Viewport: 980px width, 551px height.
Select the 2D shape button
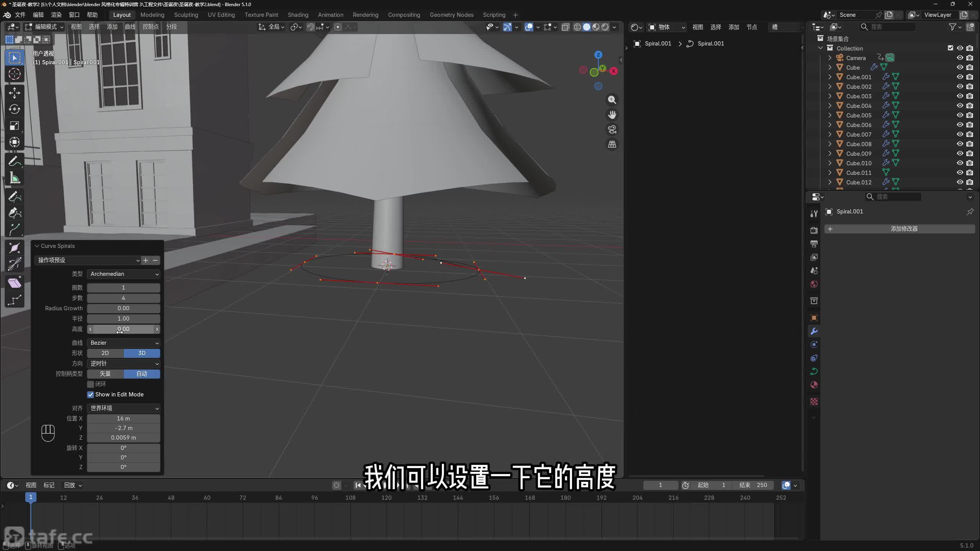(105, 353)
